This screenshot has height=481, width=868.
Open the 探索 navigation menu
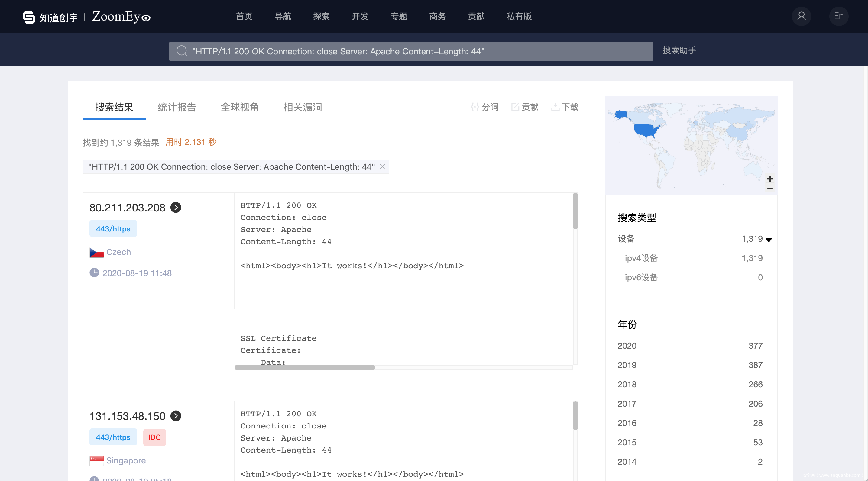[x=321, y=16]
